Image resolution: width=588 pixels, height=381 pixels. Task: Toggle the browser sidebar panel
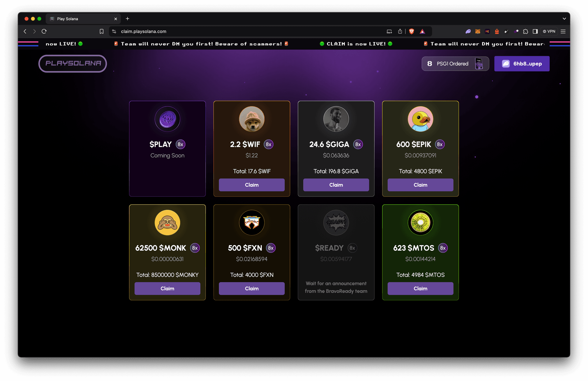tap(535, 31)
